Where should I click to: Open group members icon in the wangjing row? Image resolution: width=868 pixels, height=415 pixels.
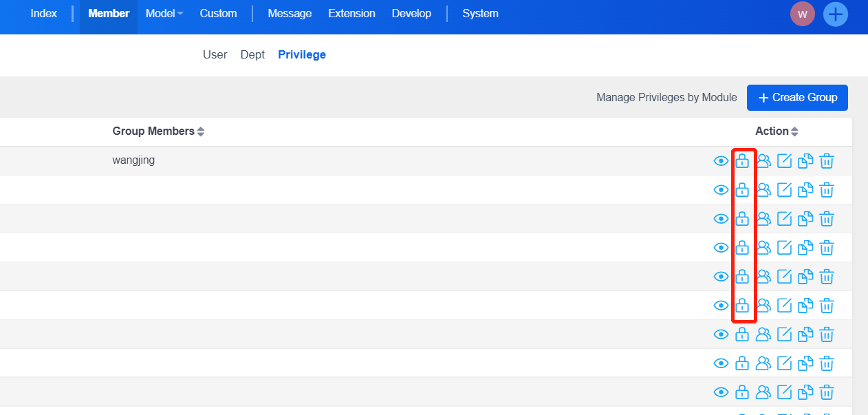763,161
